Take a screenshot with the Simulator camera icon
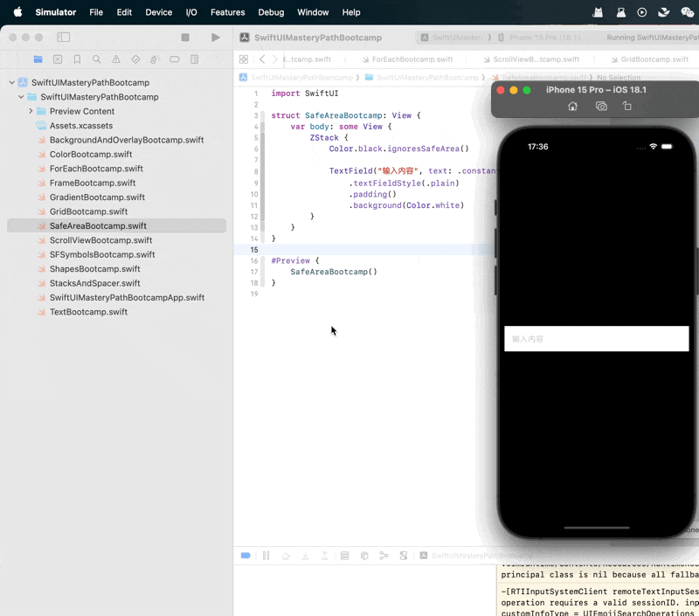Screen dimensions: 699x616 click(601, 106)
